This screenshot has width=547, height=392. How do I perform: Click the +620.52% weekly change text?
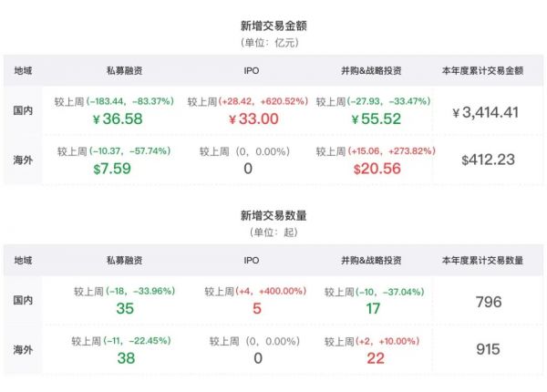coord(286,100)
